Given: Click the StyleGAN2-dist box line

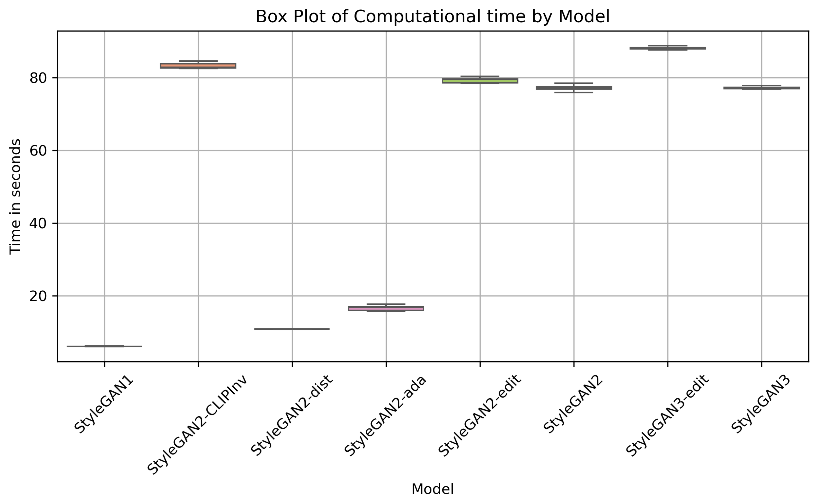Looking at the screenshot, I should pos(292,329).
